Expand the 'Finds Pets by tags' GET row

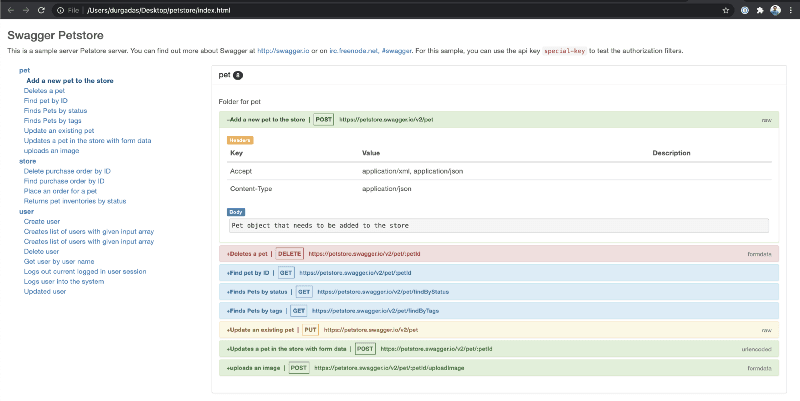(499, 311)
